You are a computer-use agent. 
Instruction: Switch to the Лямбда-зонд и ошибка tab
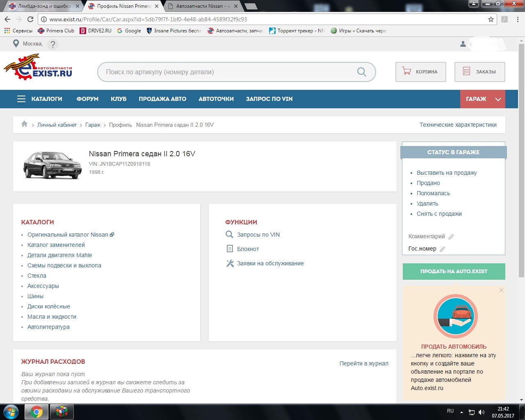pos(44,6)
